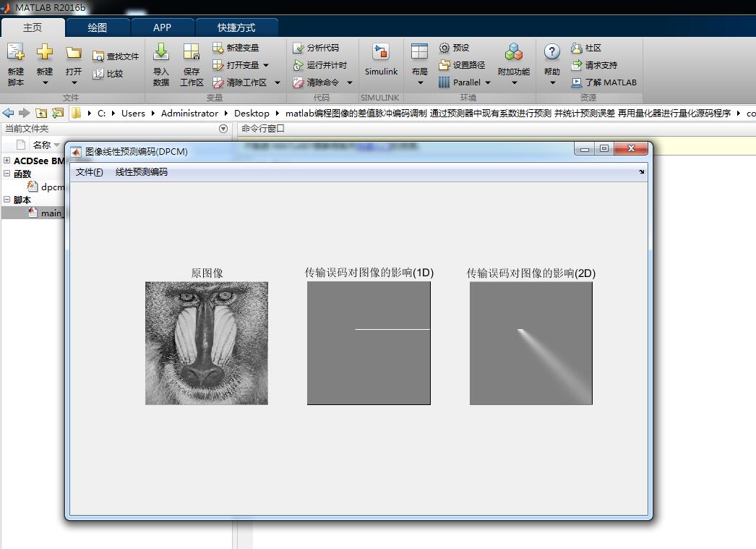Switch to the 绘图 ribbon tab
The width and height of the screenshot is (756, 549).
pyautogui.click(x=98, y=27)
